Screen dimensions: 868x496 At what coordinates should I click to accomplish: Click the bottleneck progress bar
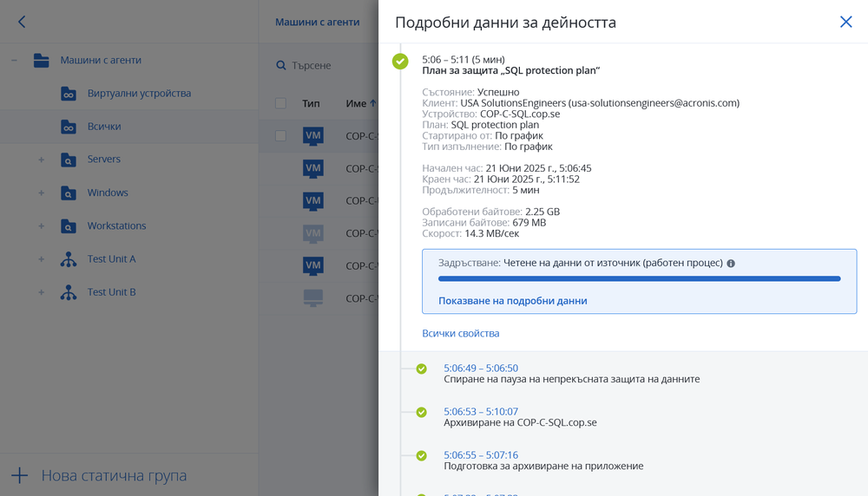(639, 279)
